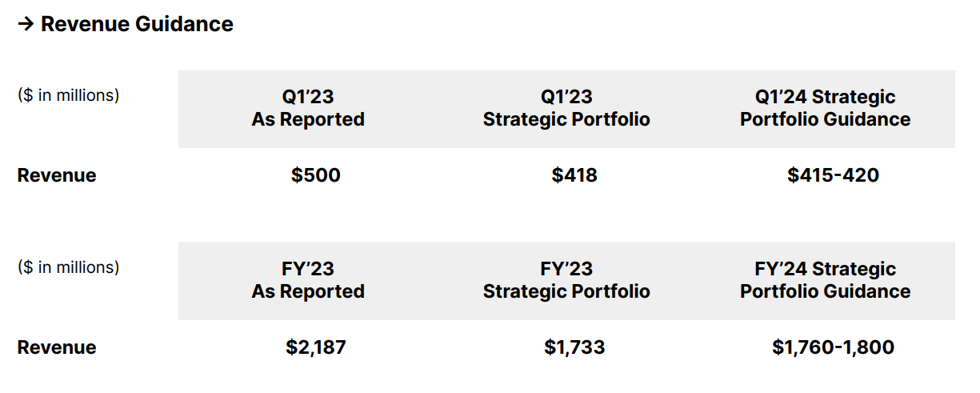Click the $1,733 revenue value
980x393 pixels.
tap(574, 347)
